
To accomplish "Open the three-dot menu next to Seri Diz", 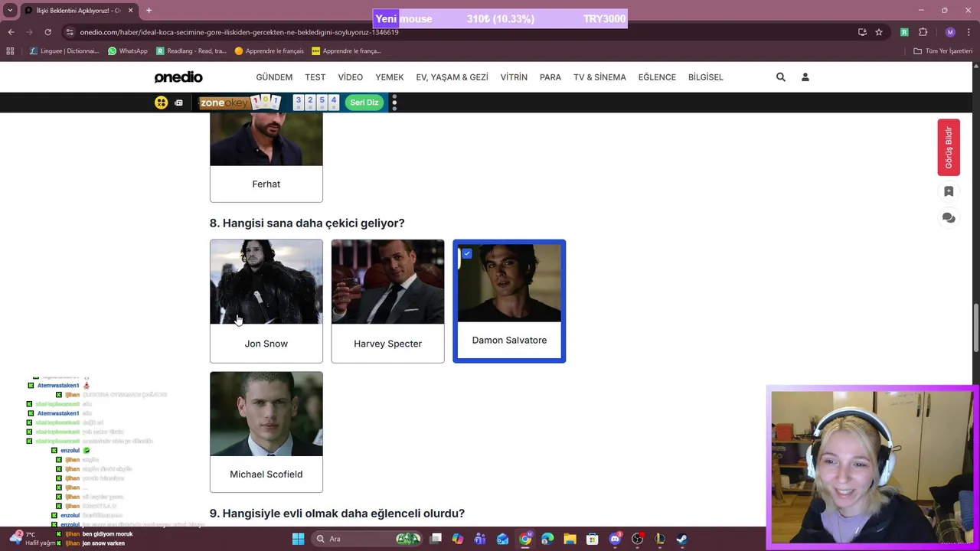I will click(394, 103).
